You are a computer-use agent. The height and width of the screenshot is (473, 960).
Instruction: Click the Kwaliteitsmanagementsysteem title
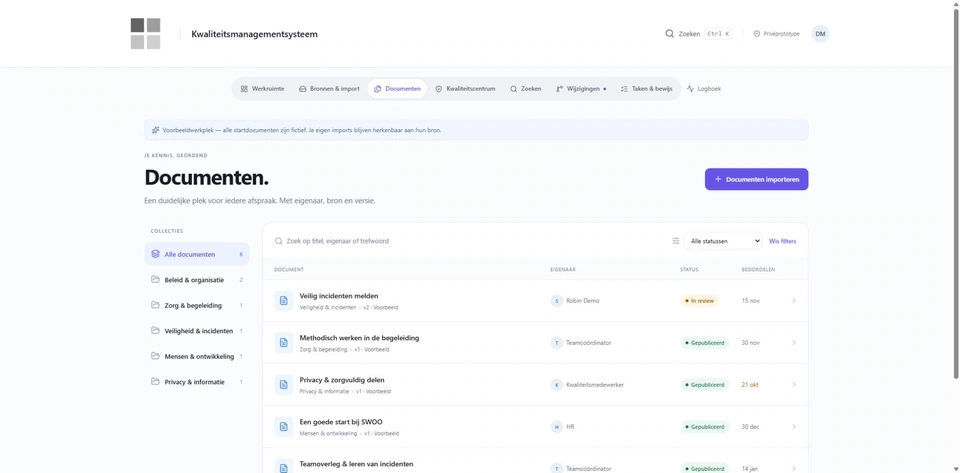click(254, 34)
